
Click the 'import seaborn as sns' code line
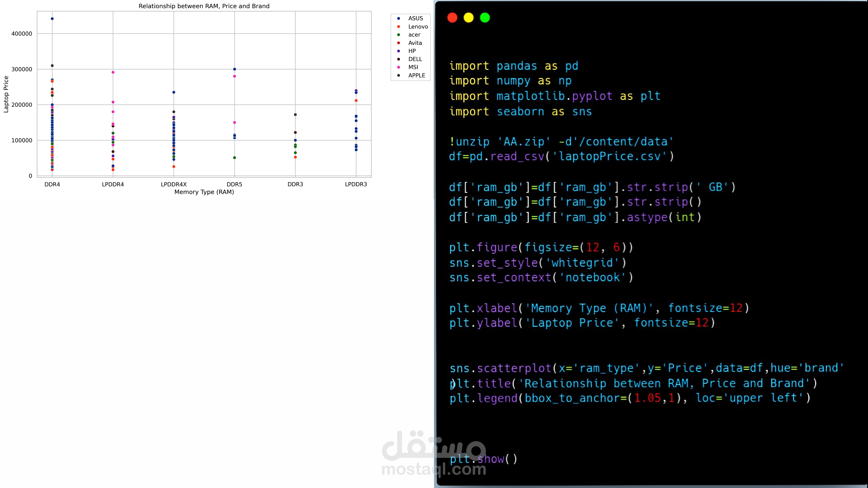(x=520, y=111)
